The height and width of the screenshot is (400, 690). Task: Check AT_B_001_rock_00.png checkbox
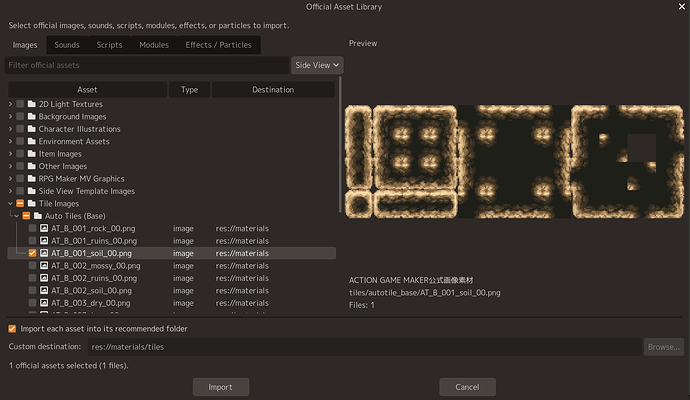pyautogui.click(x=32, y=228)
